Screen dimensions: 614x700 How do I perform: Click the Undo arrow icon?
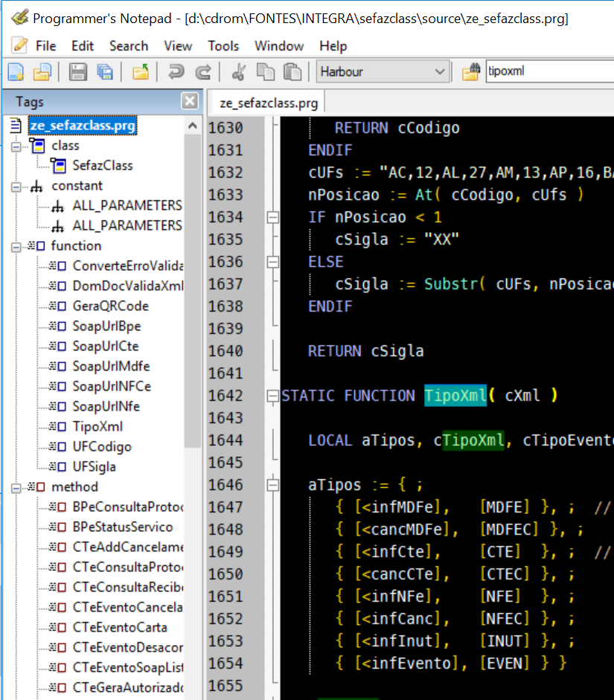pos(176,72)
